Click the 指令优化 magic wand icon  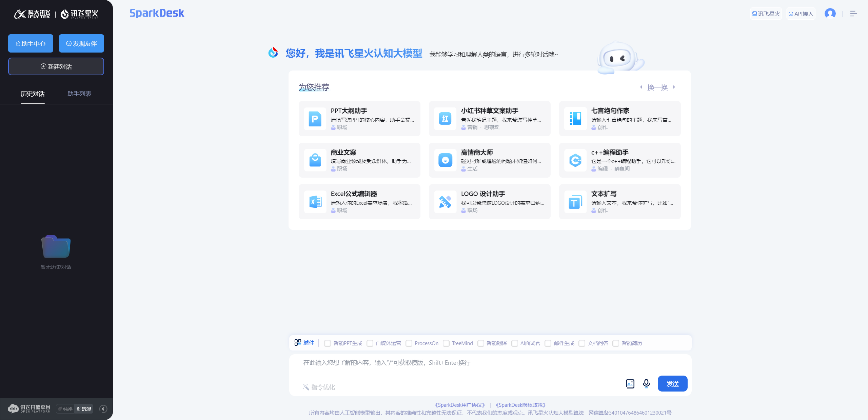click(x=306, y=387)
